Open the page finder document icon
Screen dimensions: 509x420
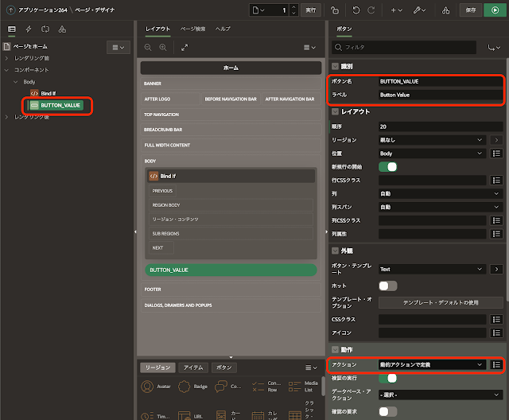(258, 10)
